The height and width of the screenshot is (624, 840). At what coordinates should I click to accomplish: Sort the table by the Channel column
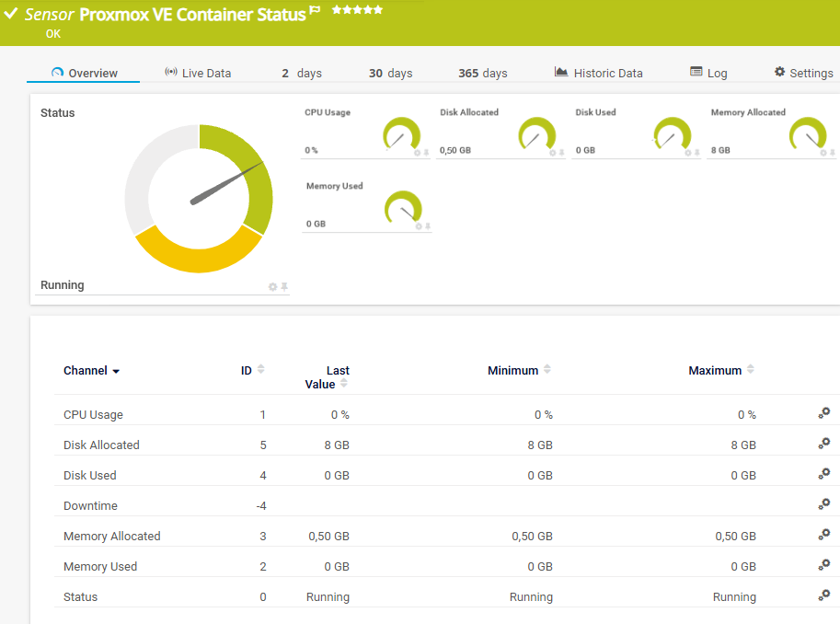(x=91, y=371)
